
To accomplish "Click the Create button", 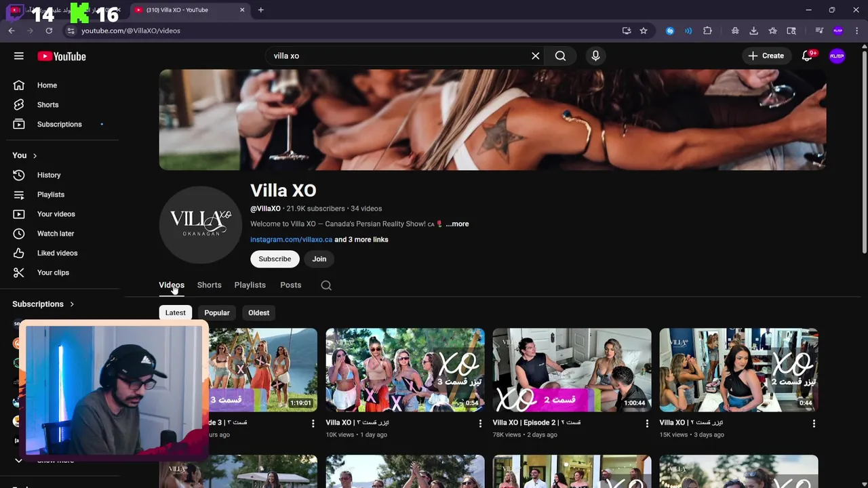I will click(767, 56).
